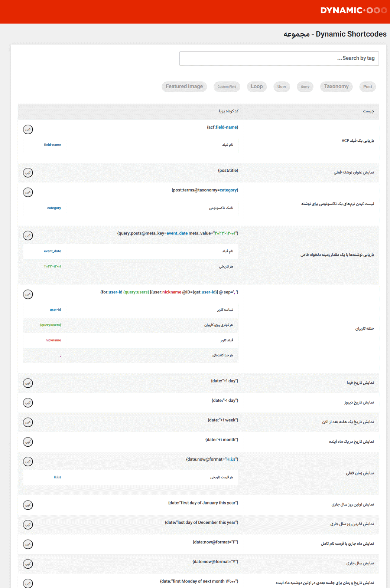The height and width of the screenshot is (588, 390).
Task: Filter shortcodes by Custom Field tag
Action: (x=227, y=87)
